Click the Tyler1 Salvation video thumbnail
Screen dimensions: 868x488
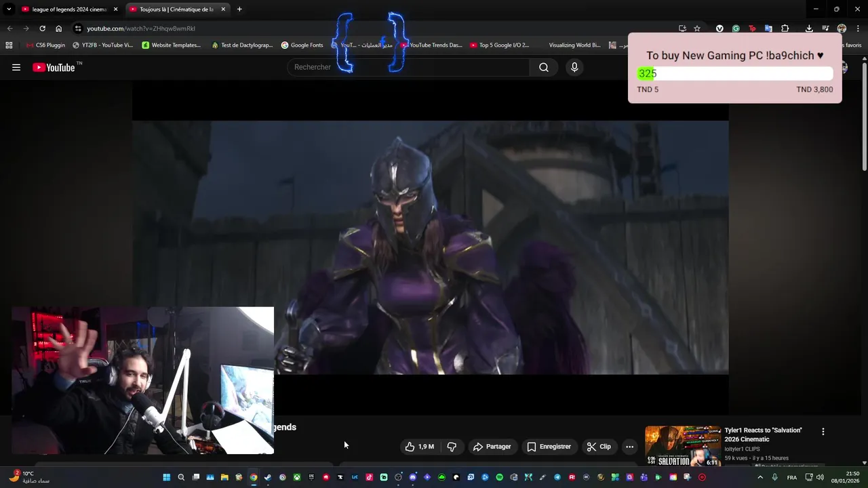(682, 446)
